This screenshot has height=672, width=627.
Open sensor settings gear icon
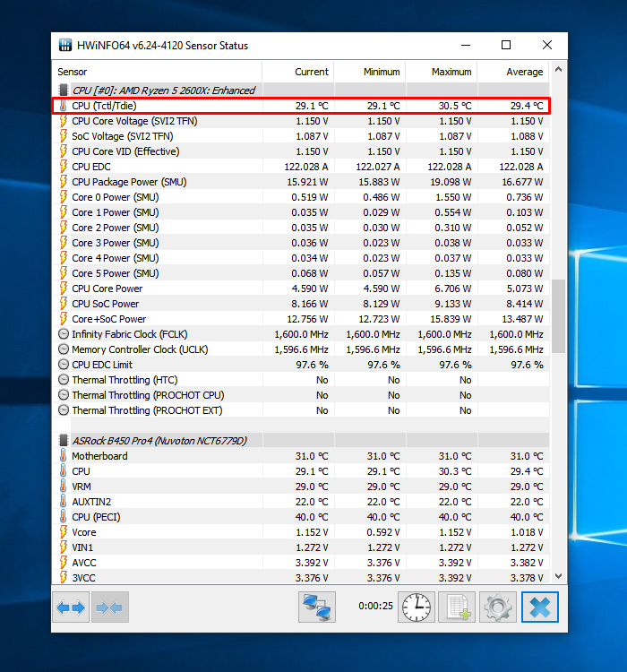coord(498,607)
